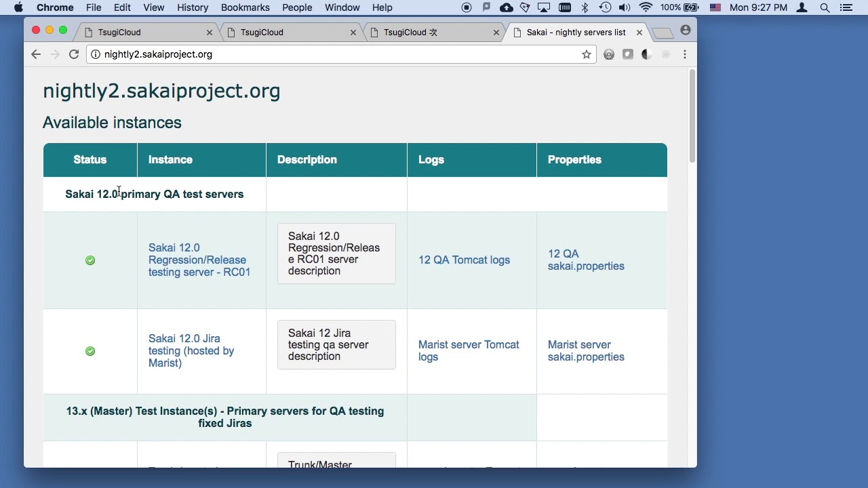Click the Status column header
Image resolution: width=868 pixels, height=488 pixels.
[x=90, y=160]
